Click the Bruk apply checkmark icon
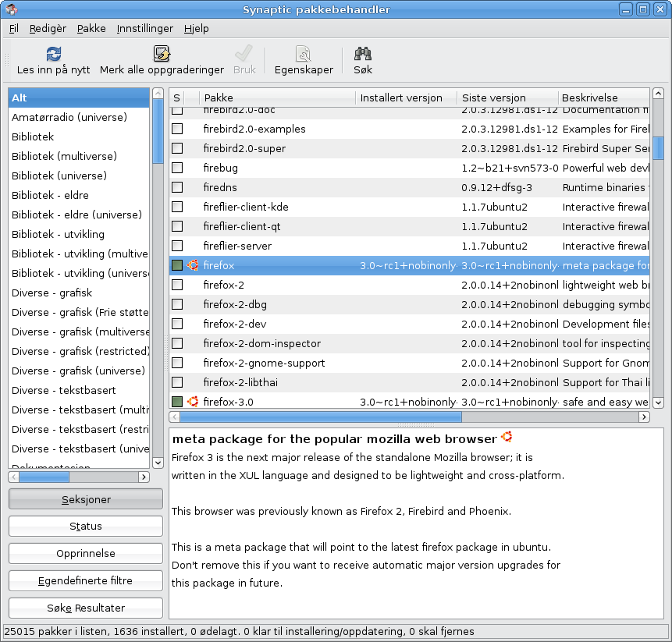The width and height of the screenshot is (672, 642). pyautogui.click(x=244, y=54)
